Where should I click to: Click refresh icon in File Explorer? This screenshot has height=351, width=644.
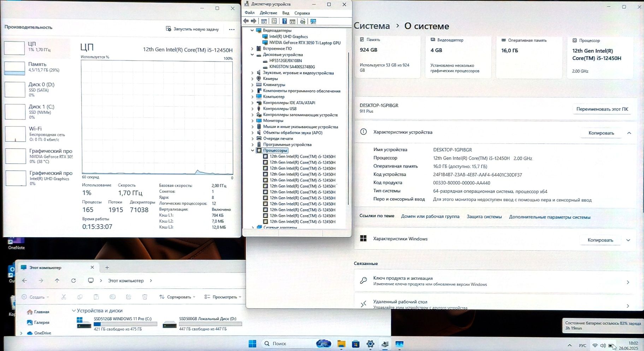pos(73,280)
